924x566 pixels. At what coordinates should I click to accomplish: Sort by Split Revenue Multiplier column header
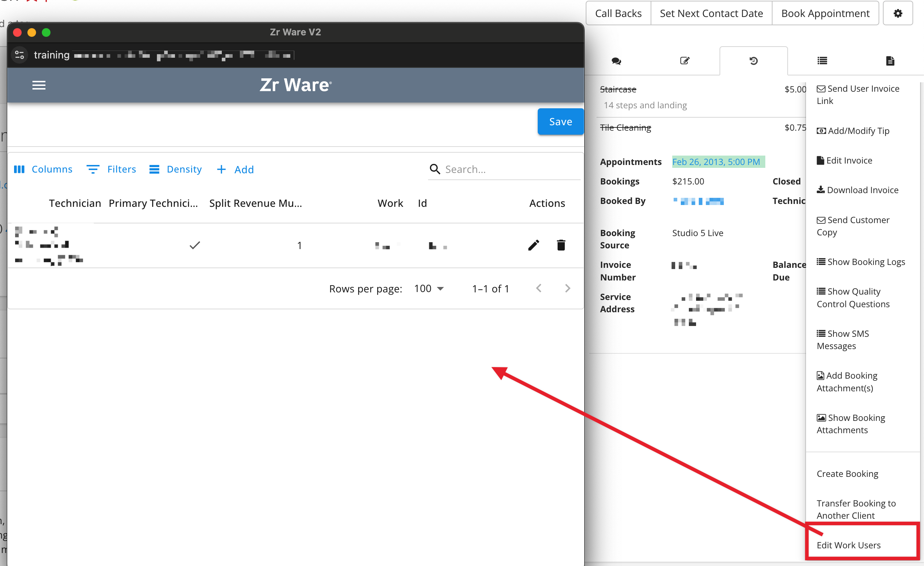[x=255, y=203]
